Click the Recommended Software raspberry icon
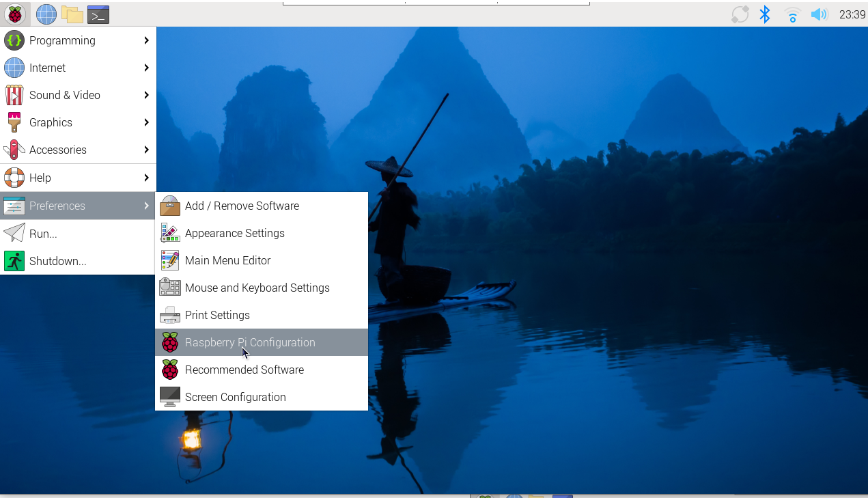Viewport: 868px width, 498px height. click(170, 370)
